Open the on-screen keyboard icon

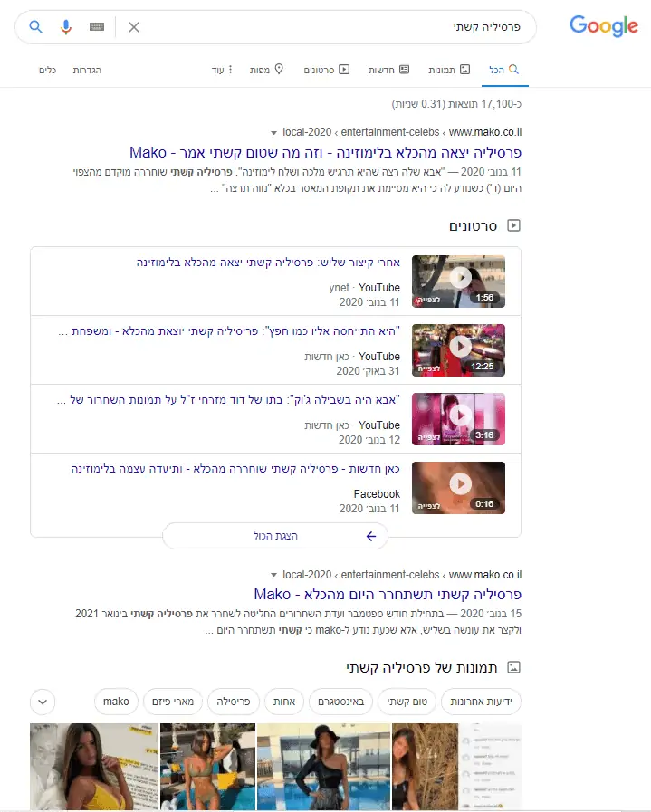(97, 26)
